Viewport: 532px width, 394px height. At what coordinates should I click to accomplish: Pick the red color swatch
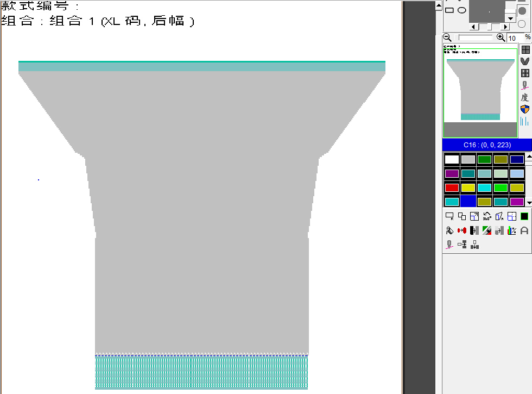[x=452, y=187]
